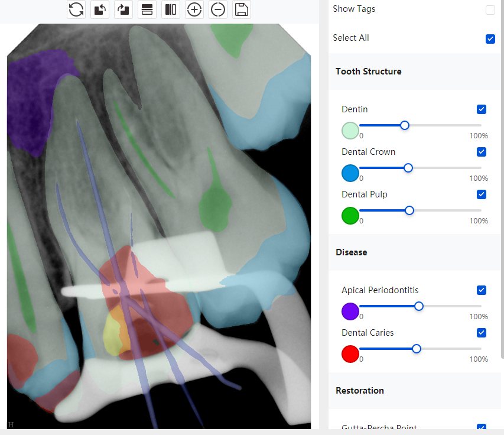504x435 pixels.
Task: Click the green Dental Pulp color swatch
Action: pyautogui.click(x=350, y=216)
